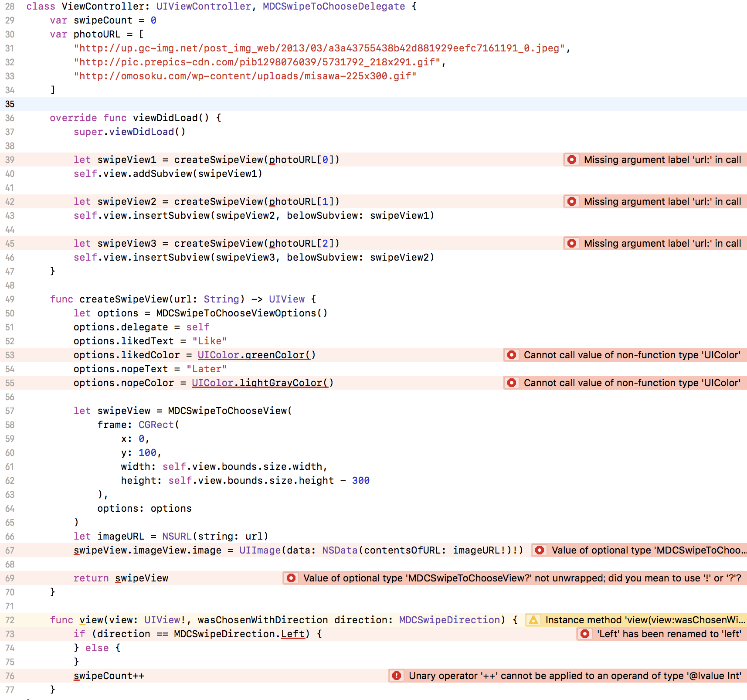Click the error icon on the MDCSwipeDirection.Left line

584,634
